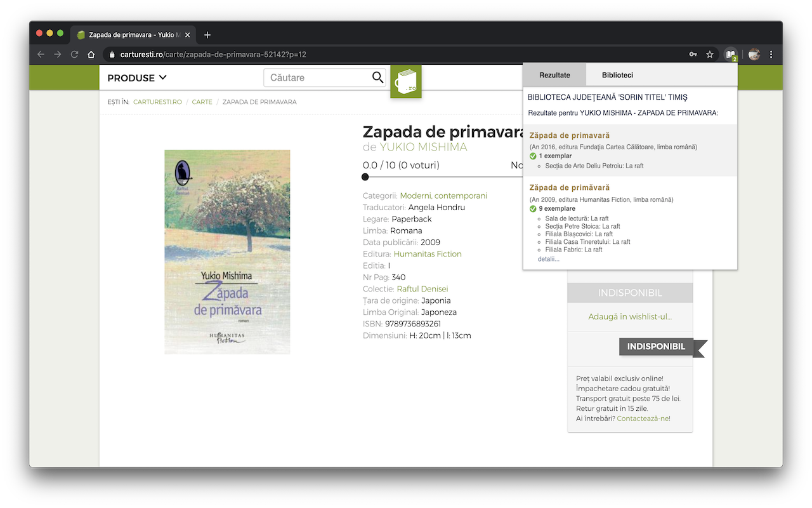Click the '0.0 / 10 (0 voturi)' rating text
Image resolution: width=812 pixels, height=508 pixels.
point(401,165)
